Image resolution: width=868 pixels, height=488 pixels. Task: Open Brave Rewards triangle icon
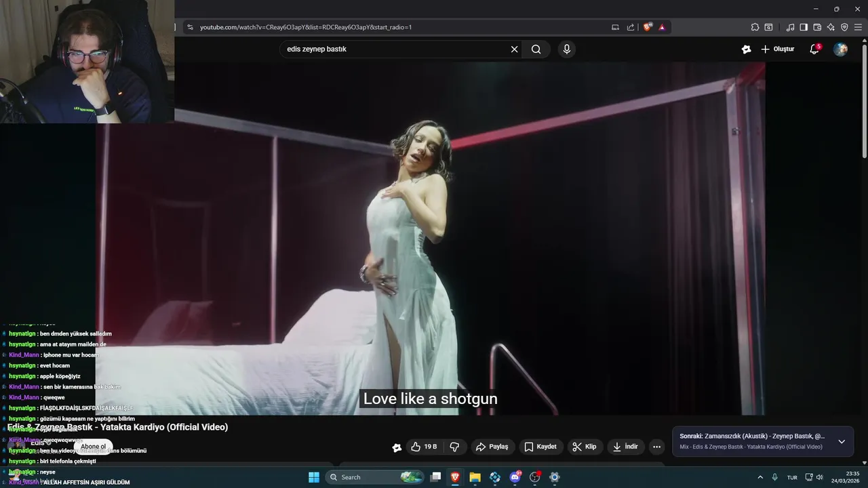(x=662, y=27)
